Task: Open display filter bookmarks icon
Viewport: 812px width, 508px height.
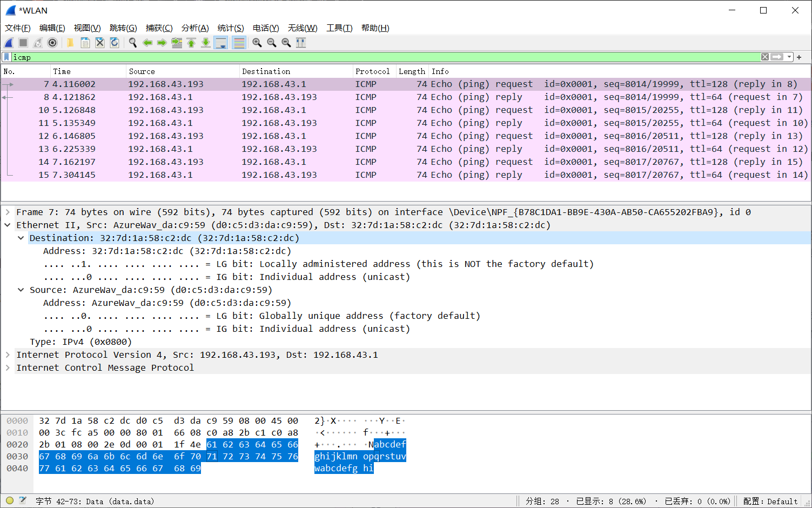Action: pos(6,57)
